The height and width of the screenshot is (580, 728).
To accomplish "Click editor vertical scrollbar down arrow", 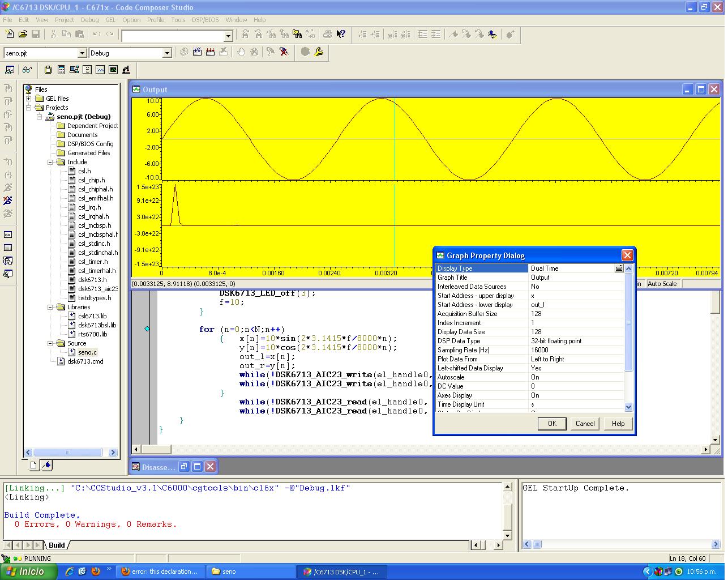I will [x=716, y=440].
